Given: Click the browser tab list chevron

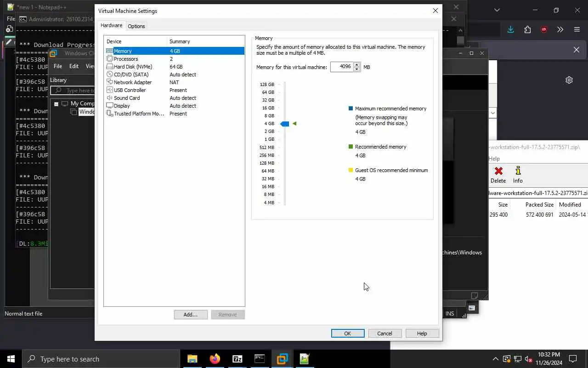Looking at the screenshot, I should click(497, 10).
